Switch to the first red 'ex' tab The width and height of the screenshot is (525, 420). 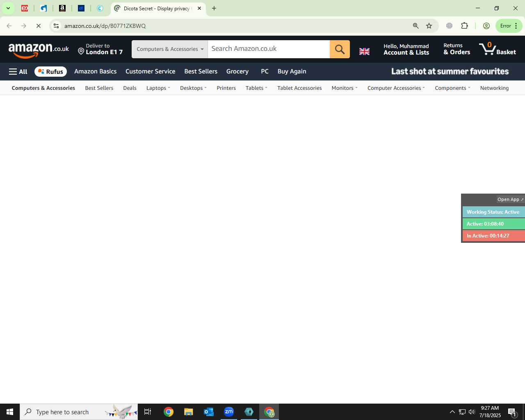coord(25,8)
